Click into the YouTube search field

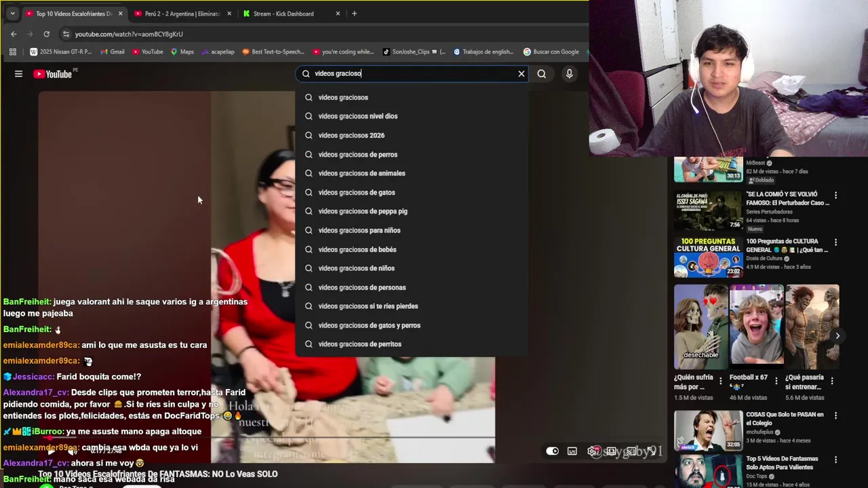click(x=412, y=74)
